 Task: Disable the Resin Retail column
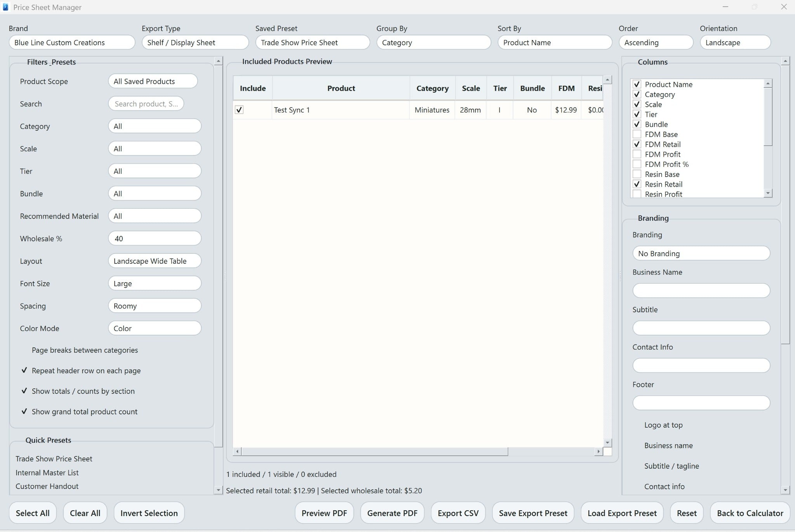click(x=637, y=184)
